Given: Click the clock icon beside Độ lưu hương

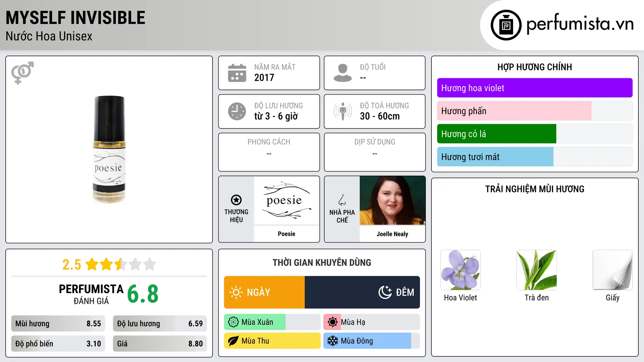Looking at the screenshot, I should pos(237,111).
